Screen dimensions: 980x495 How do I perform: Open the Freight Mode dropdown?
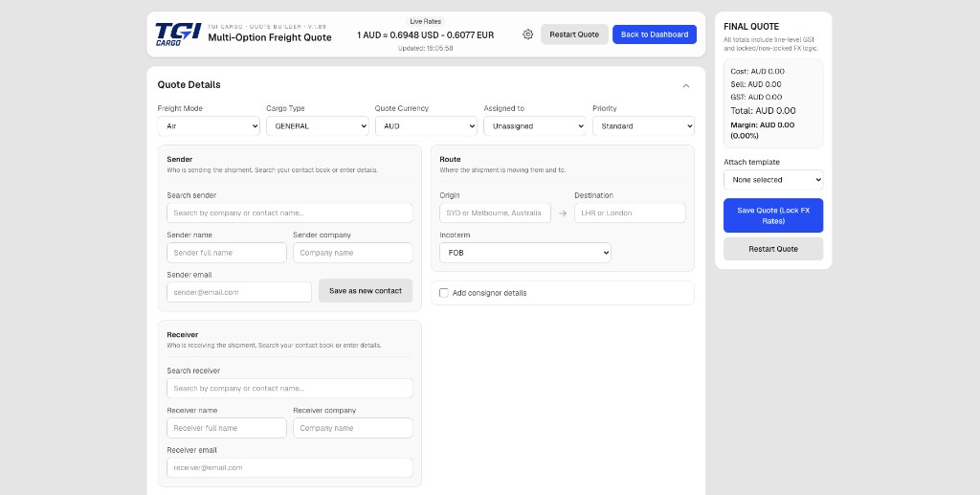(209, 126)
